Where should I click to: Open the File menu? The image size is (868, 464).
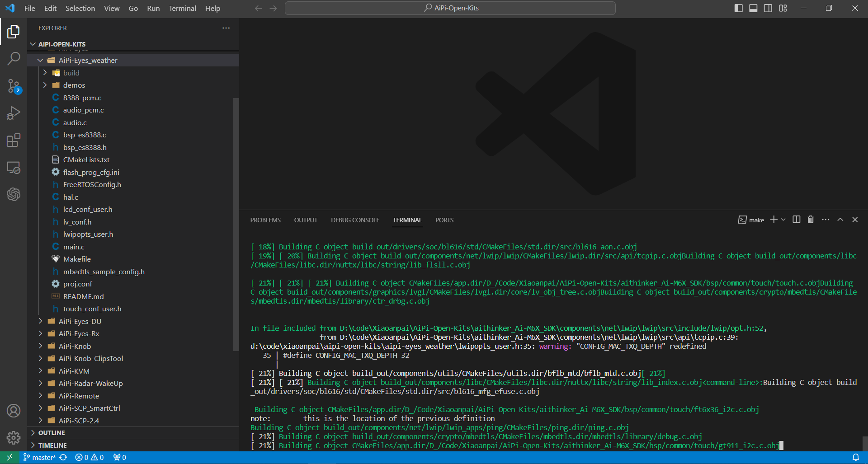click(29, 8)
